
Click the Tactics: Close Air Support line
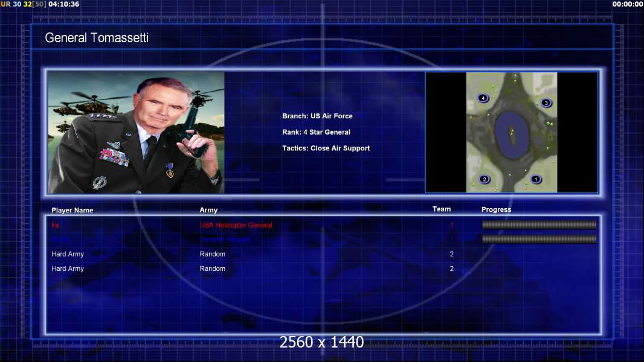pos(326,148)
